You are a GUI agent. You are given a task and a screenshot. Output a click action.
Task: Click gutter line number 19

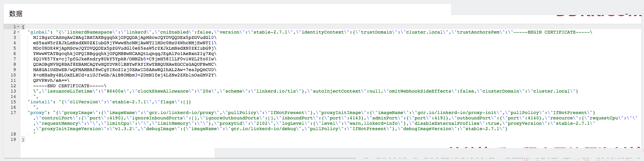pyautogui.click(x=13, y=140)
